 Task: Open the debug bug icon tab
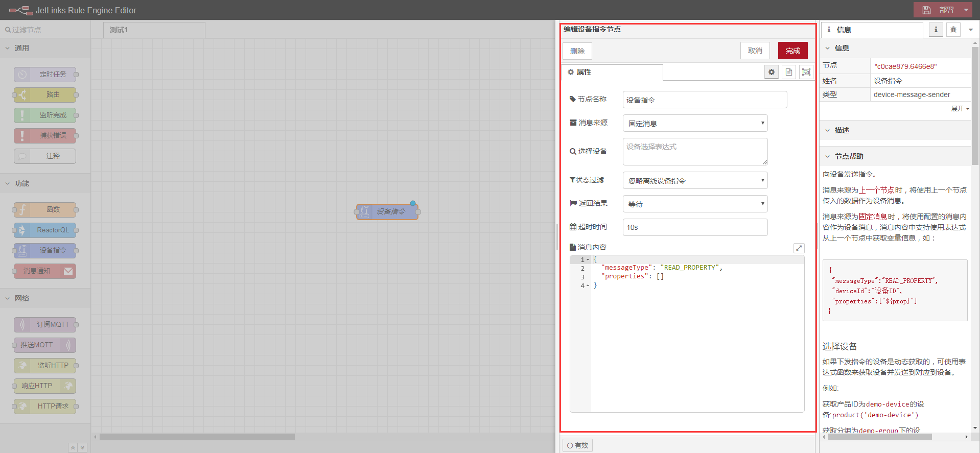[953, 30]
